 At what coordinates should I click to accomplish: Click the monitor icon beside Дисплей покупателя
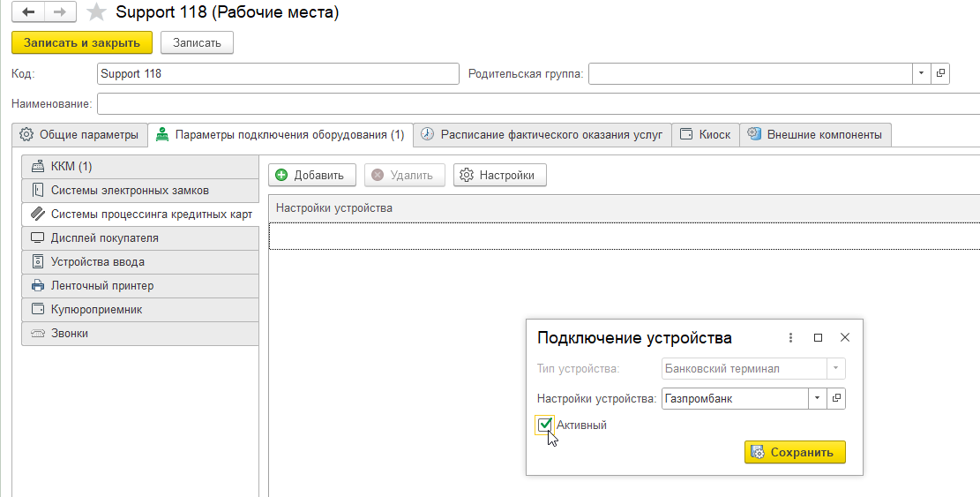(38, 238)
